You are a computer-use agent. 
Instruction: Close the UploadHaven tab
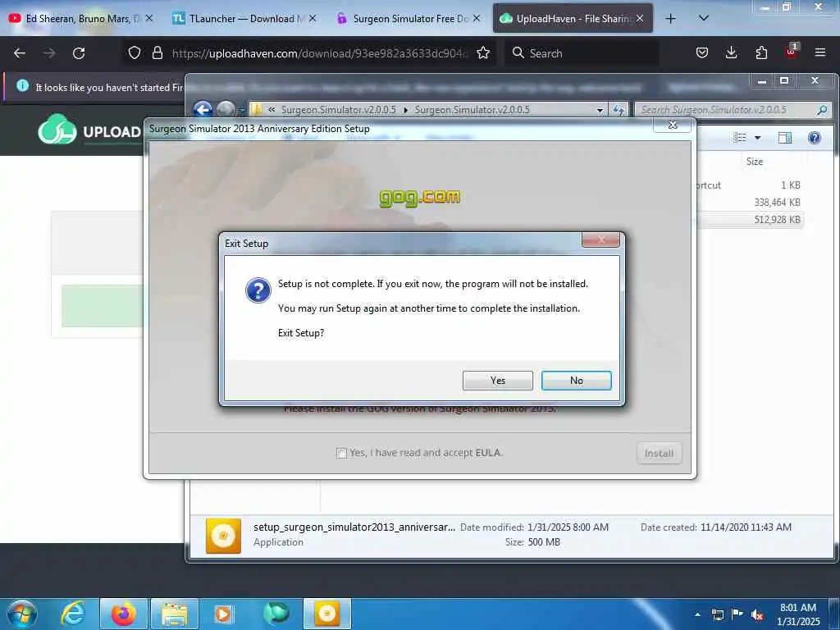click(640, 18)
